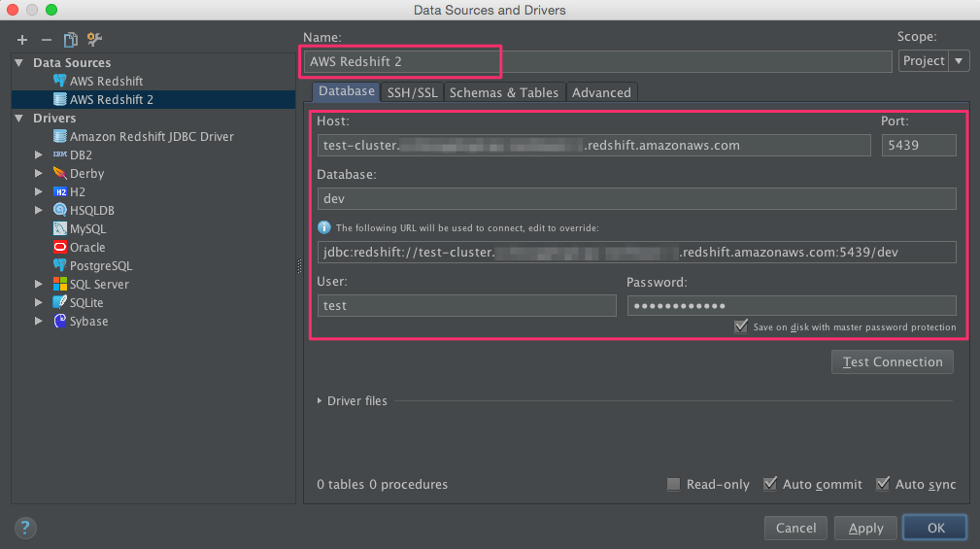Select the 'AWS Redshift' row in Data Sources
This screenshot has width=980, height=549.
point(153,81)
